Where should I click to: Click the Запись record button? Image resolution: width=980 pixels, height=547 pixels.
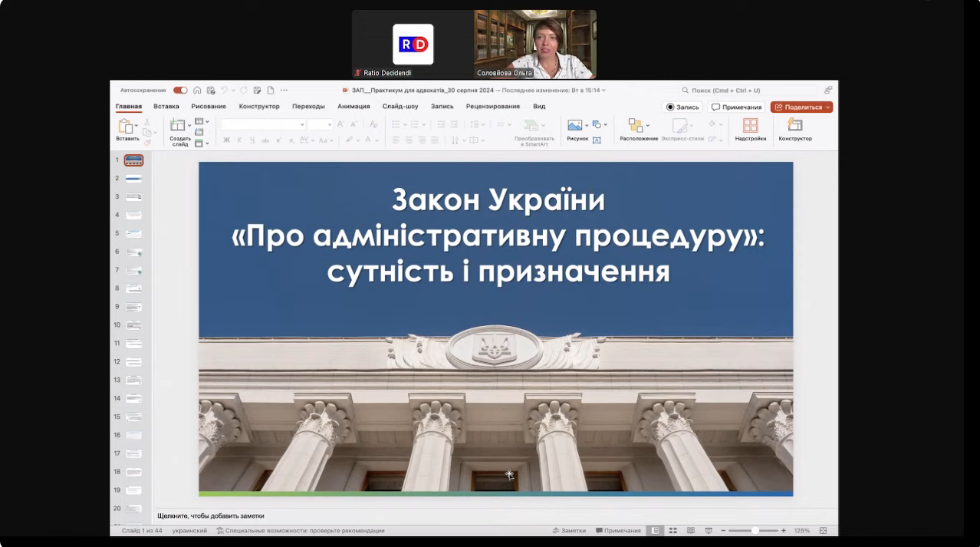(x=682, y=107)
